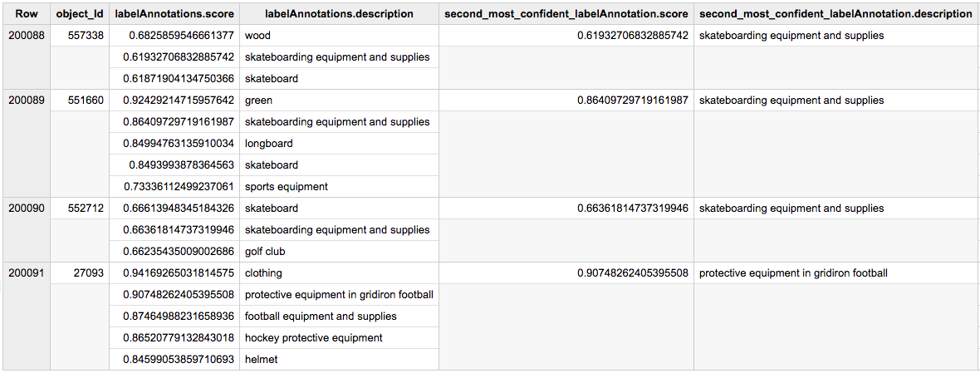Select row number 200090
Image resolution: width=980 pixels, height=373 pixels.
tap(27, 209)
